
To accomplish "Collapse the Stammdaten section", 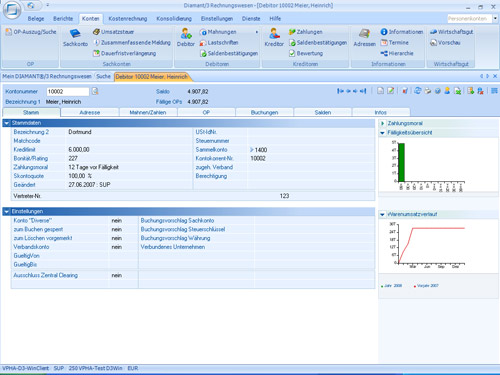I will [x=6, y=123].
